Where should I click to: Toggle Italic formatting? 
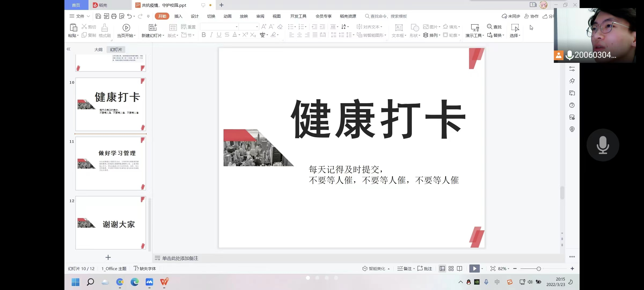pyautogui.click(x=211, y=35)
